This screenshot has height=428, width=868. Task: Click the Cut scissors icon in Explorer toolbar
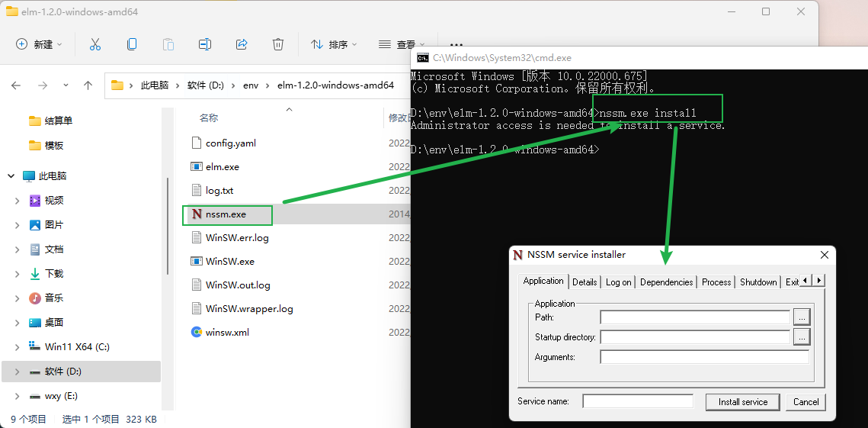coord(95,44)
